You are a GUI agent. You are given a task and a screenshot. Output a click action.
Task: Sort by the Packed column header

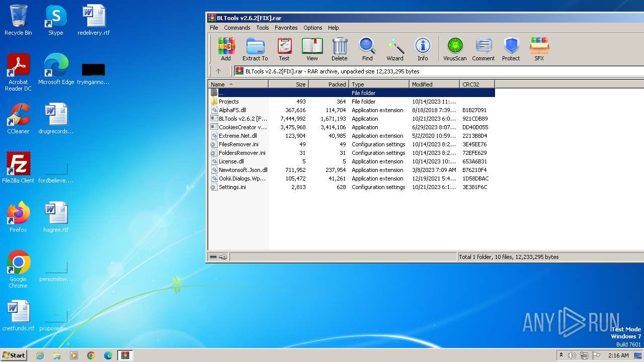click(x=329, y=84)
